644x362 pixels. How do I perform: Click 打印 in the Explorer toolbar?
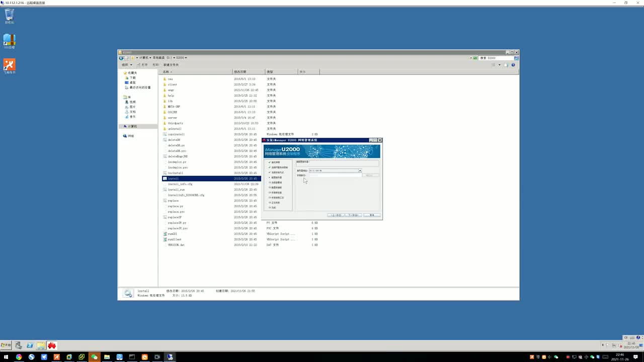coord(155,65)
